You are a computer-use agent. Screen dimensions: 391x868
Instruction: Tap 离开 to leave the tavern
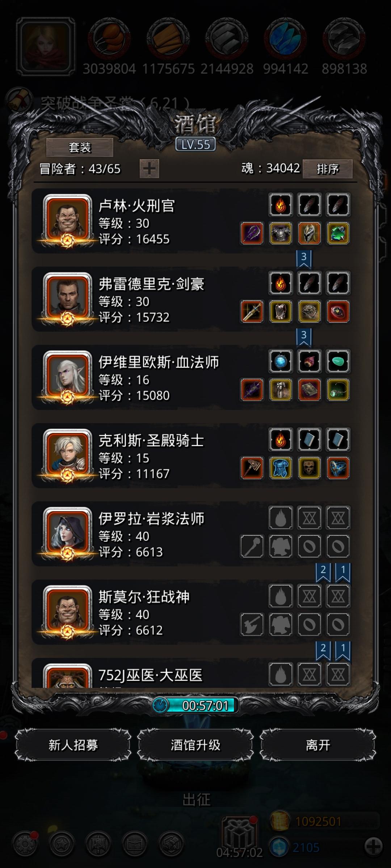(318, 745)
